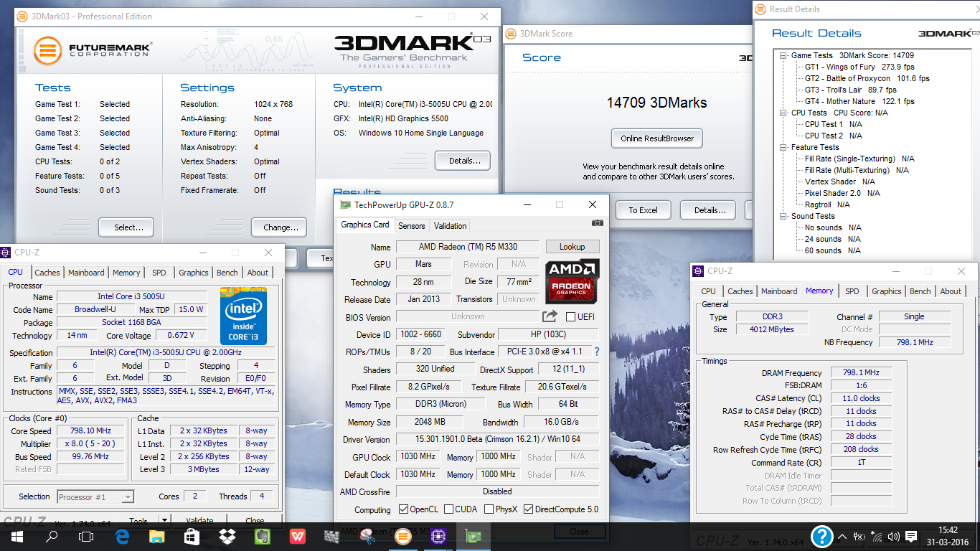Viewport: 980px width, 551px height.
Task: Switch to 3DMark03 taskbar icon
Action: (402, 536)
